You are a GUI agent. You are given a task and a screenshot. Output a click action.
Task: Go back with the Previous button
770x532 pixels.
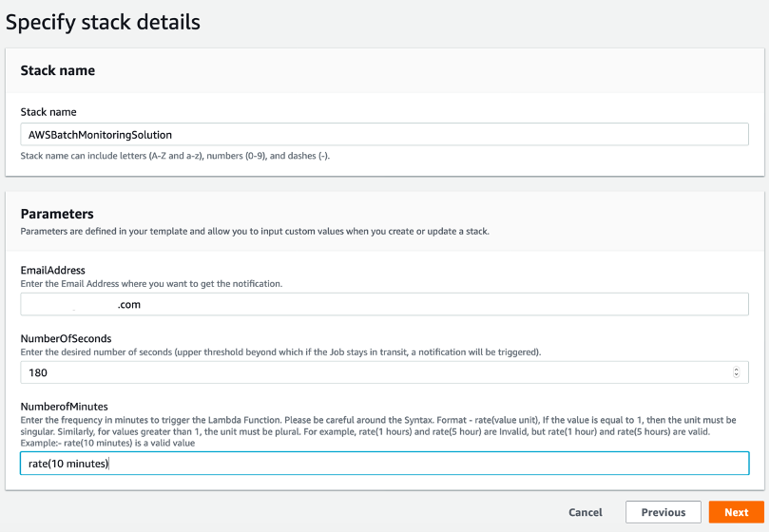[663, 513]
